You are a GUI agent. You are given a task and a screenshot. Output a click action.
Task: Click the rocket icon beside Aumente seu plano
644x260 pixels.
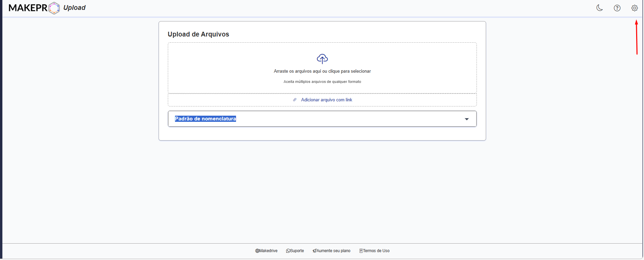point(314,251)
